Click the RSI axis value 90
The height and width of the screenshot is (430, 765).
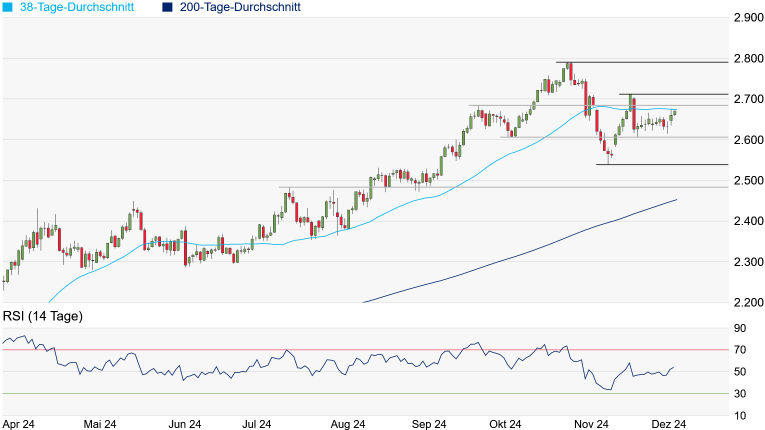tap(740, 328)
